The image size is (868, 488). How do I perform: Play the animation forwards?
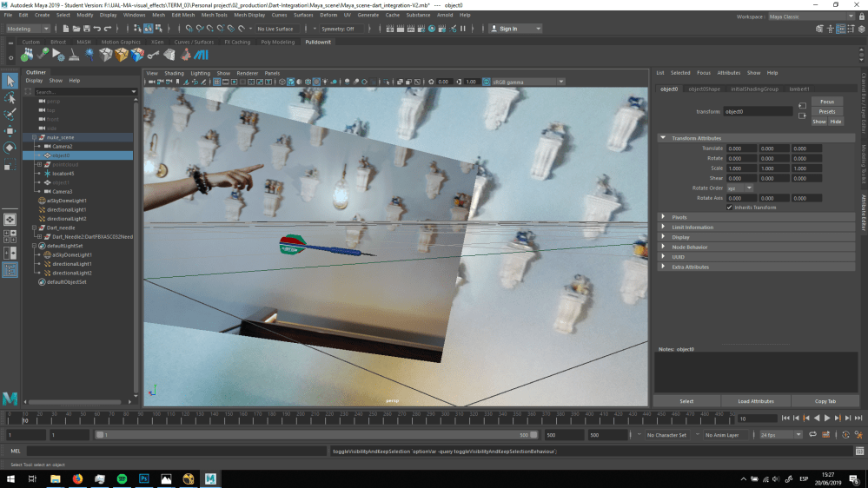click(x=827, y=419)
